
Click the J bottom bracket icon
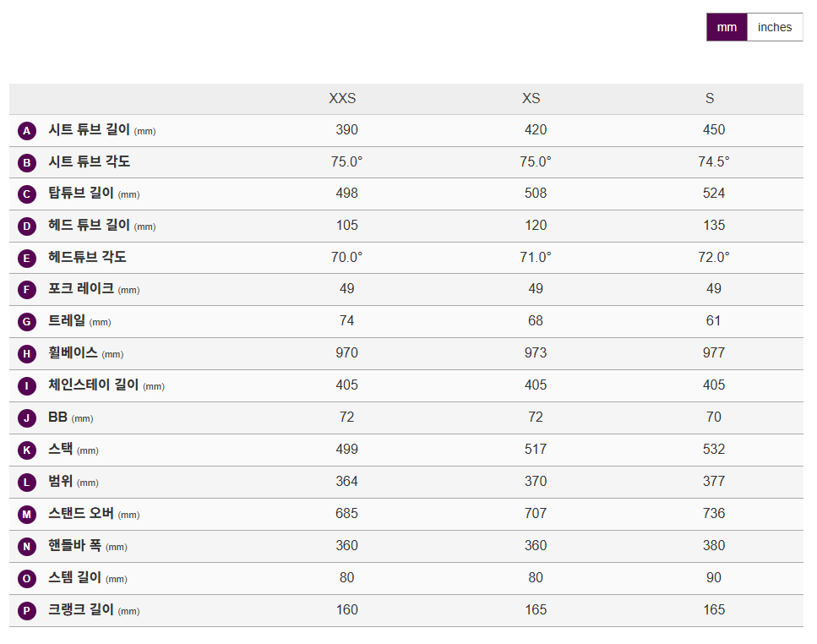pos(27,418)
